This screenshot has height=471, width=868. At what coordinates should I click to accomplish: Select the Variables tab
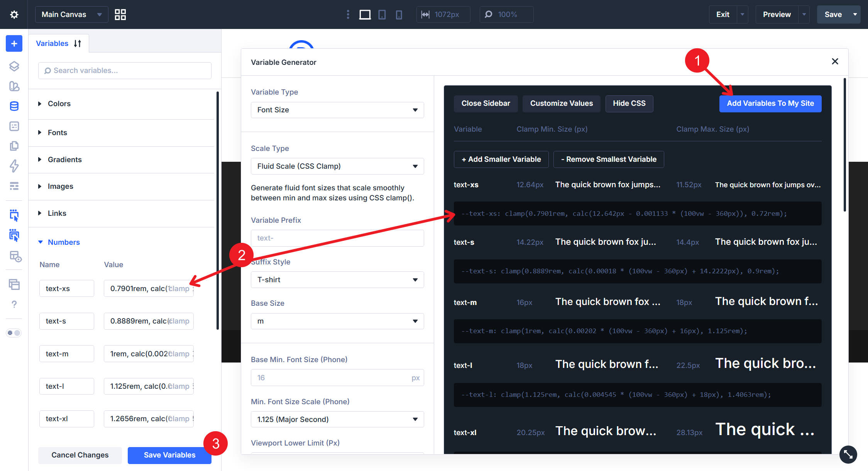tap(52, 44)
